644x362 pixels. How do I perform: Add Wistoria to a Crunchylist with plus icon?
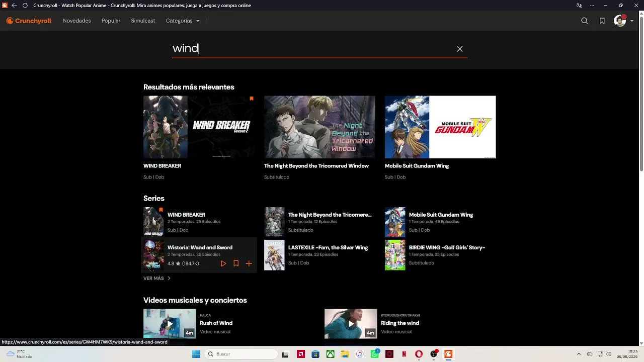pyautogui.click(x=249, y=263)
